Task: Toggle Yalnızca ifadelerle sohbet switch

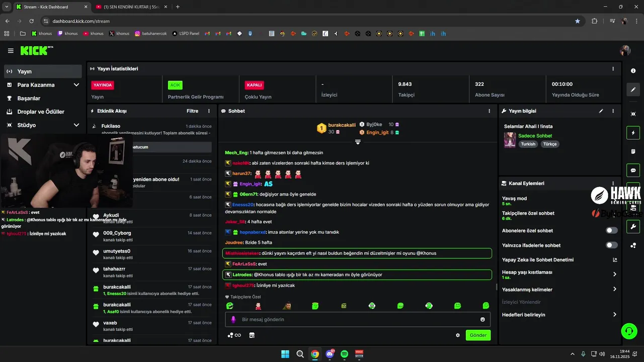Action: coord(611,245)
